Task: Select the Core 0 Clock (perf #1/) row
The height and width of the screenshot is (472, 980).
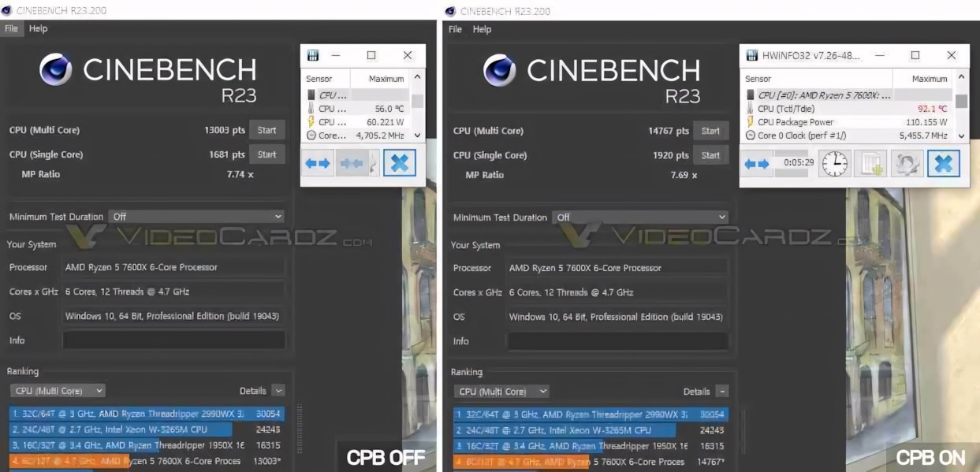Action: pos(848,136)
